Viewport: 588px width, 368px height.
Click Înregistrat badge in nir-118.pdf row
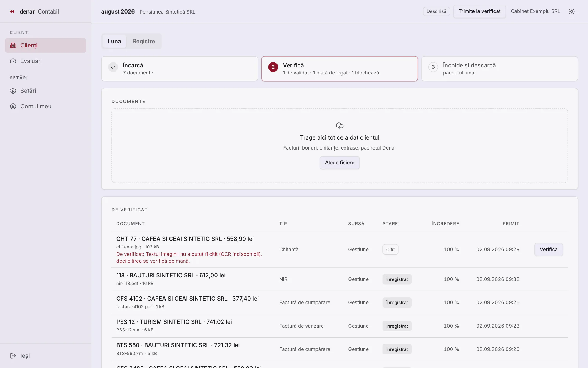pyautogui.click(x=397, y=279)
